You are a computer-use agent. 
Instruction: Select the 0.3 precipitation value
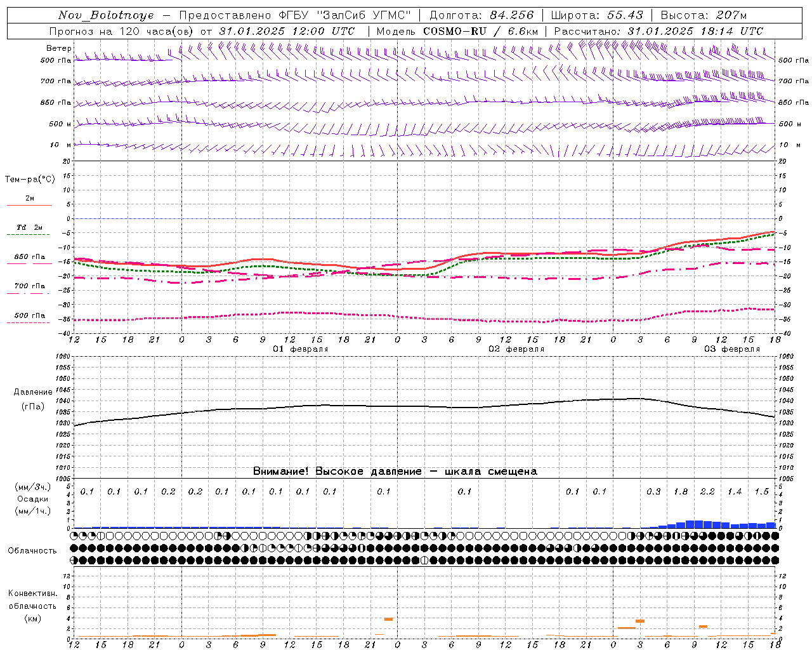(653, 492)
